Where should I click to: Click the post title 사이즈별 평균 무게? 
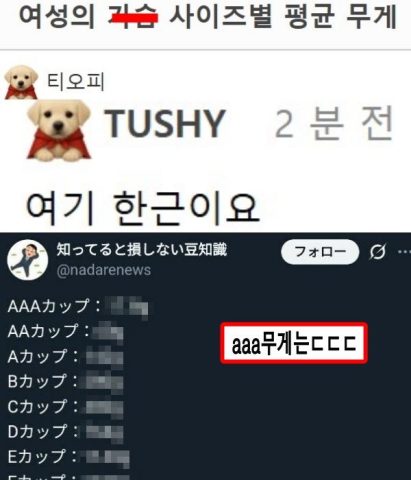click(x=283, y=16)
